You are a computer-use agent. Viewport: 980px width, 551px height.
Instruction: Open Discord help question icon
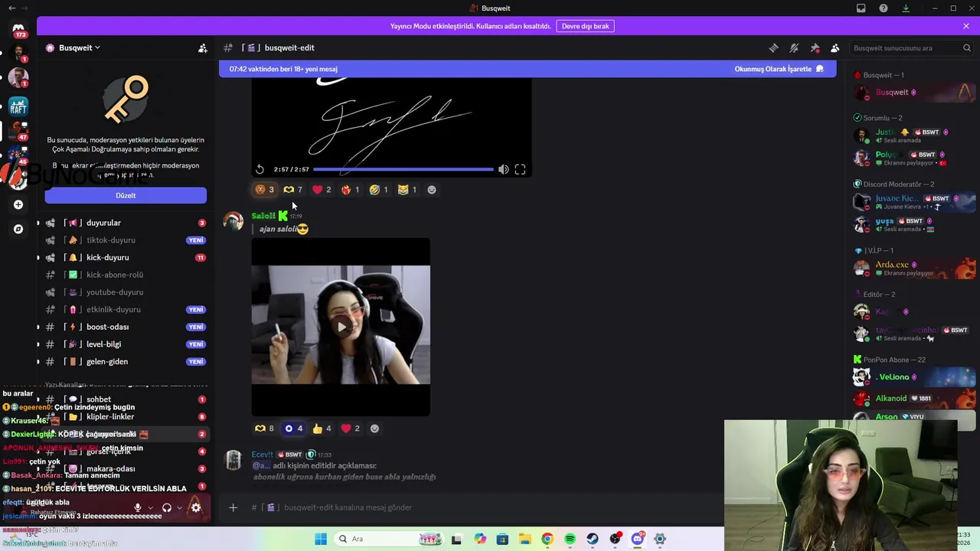tap(884, 8)
